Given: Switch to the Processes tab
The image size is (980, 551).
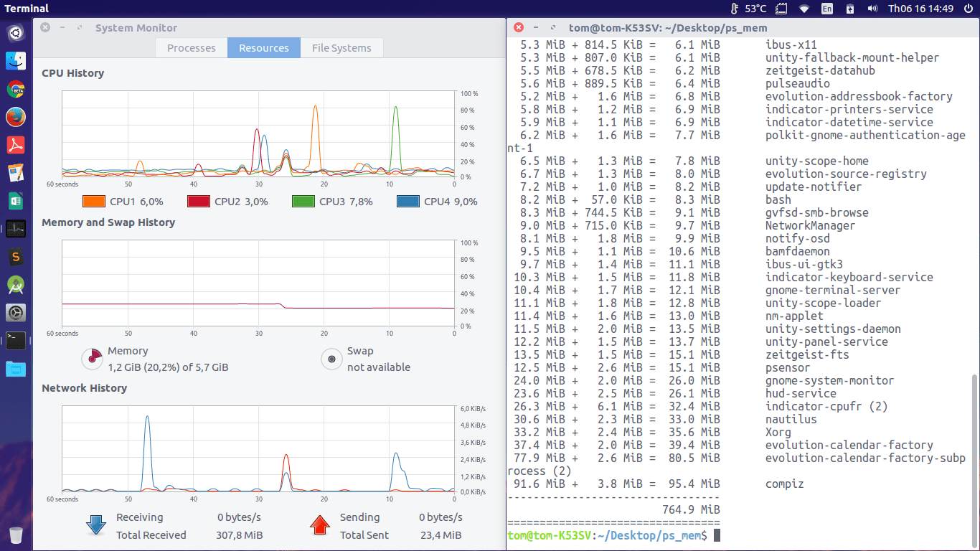Looking at the screenshot, I should point(192,48).
